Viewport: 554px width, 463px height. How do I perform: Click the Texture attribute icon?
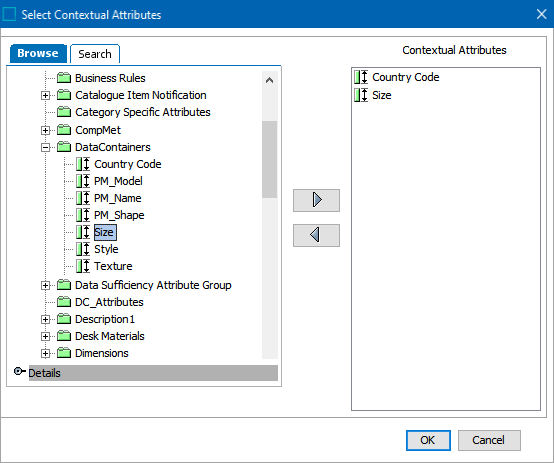pos(83,266)
